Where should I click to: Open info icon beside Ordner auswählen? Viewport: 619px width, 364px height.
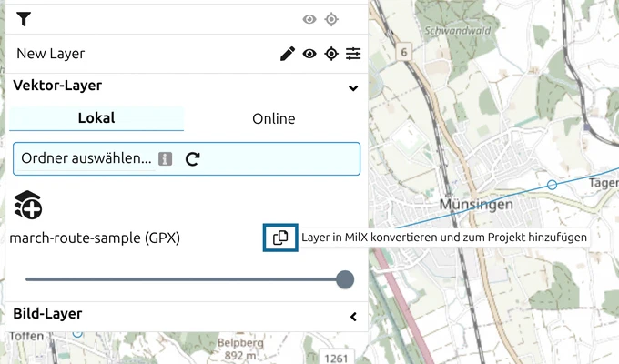pyautogui.click(x=165, y=158)
